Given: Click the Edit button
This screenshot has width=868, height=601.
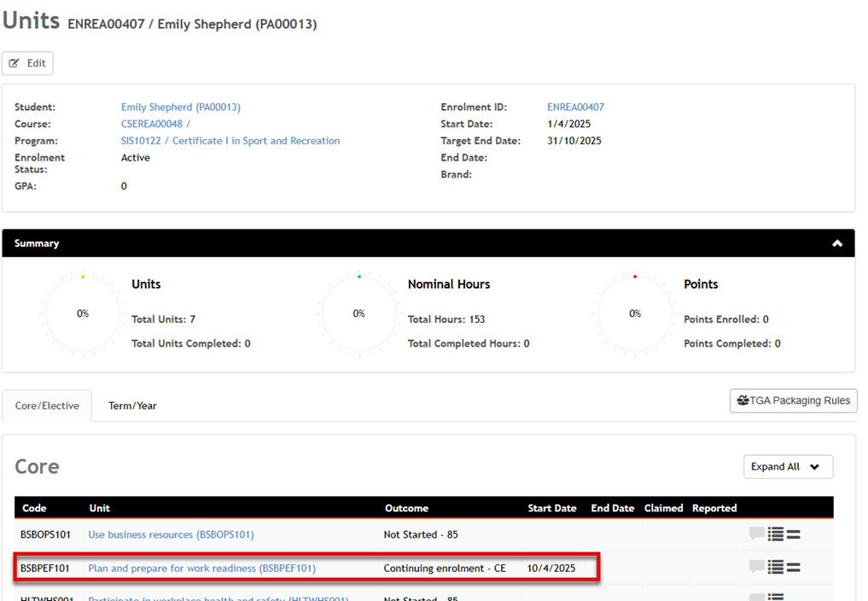Looking at the screenshot, I should (x=27, y=63).
